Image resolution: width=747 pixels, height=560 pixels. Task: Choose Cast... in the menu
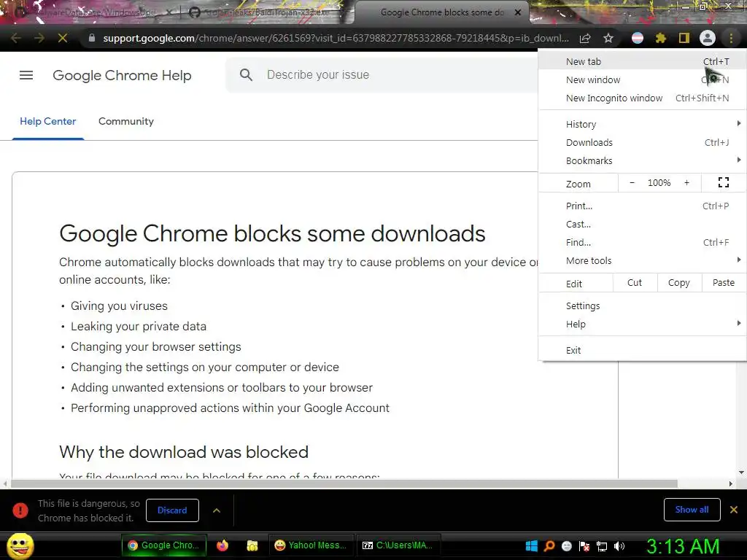point(642,225)
